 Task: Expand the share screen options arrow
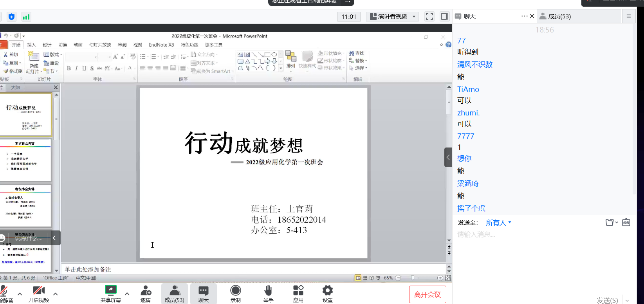tap(127, 294)
